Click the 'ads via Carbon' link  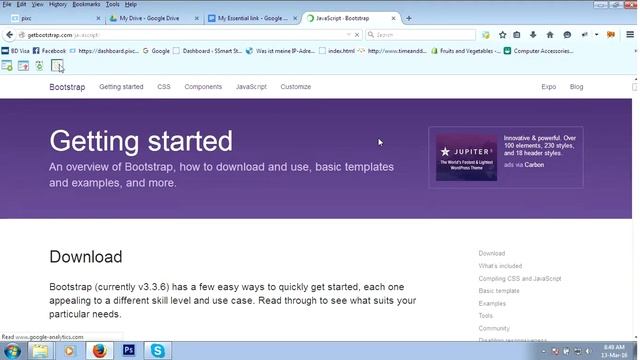[x=524, y=165]
